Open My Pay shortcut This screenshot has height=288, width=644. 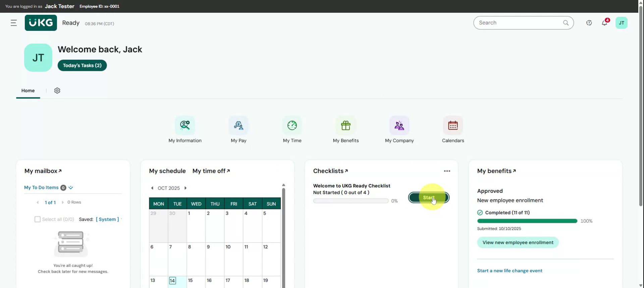(x=238, y=130)
